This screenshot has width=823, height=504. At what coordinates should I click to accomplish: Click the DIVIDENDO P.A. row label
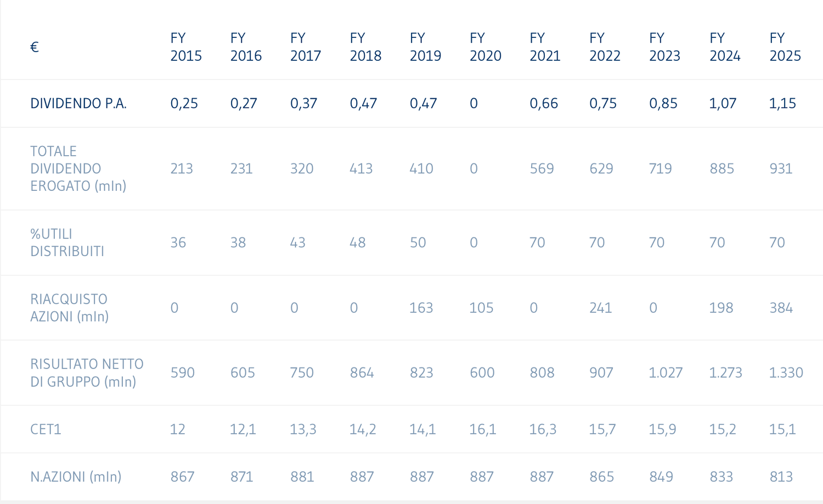pos(78,104)
